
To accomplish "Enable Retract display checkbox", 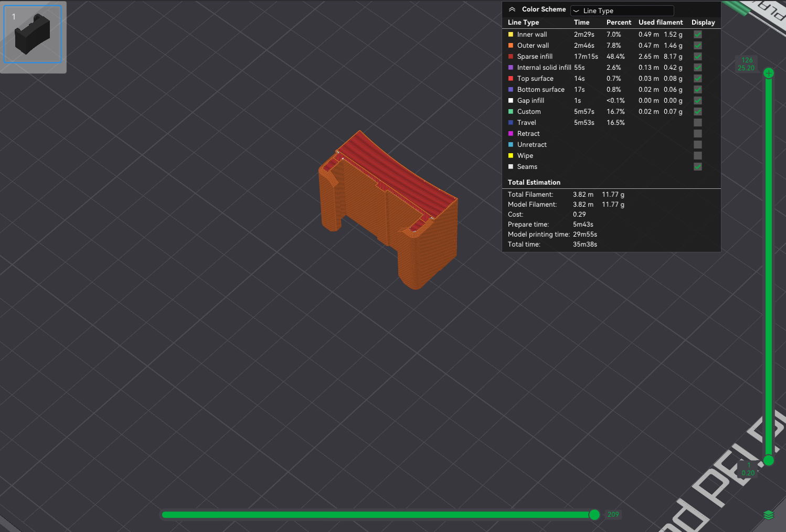I will point(698,133).
